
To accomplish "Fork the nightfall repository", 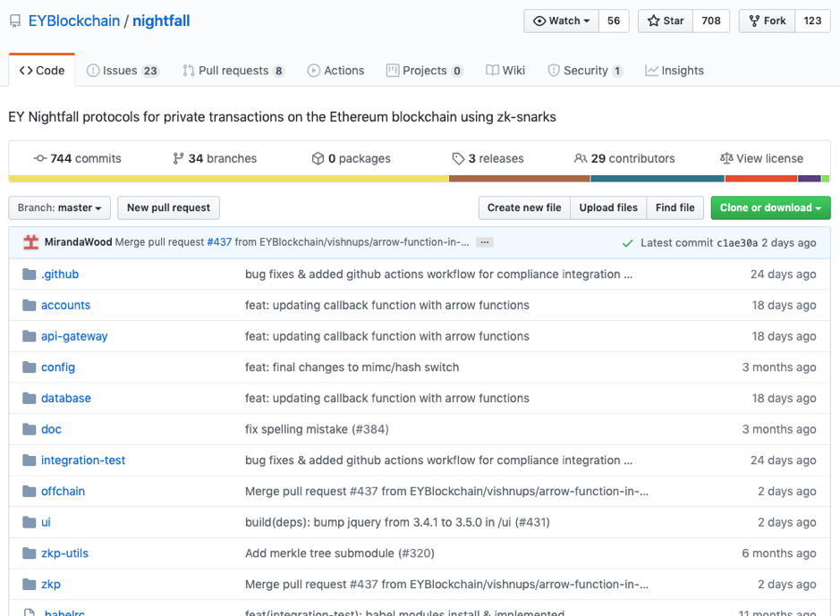I will pyautogui.click(x=768, y=21).
